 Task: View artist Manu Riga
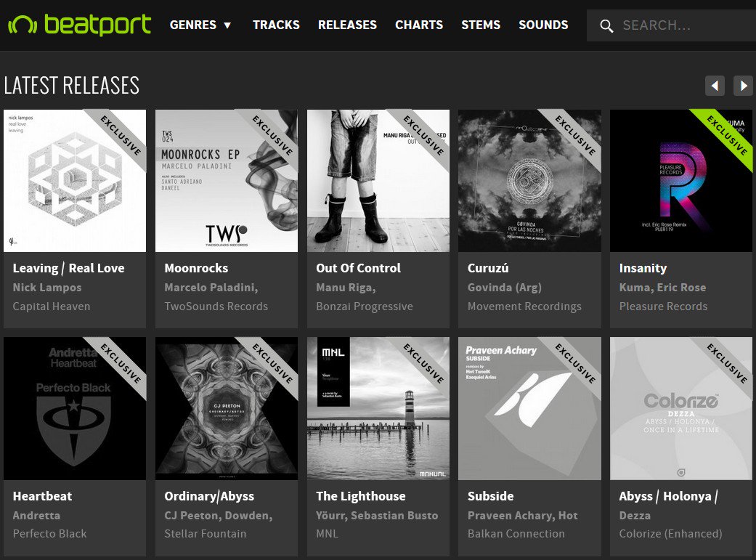point(346,288)
